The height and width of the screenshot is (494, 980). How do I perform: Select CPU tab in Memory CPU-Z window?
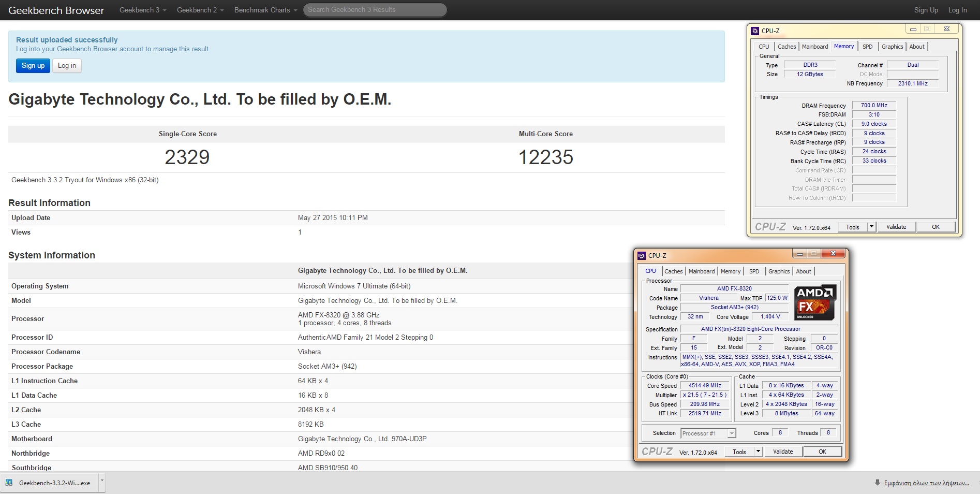pyautogui.click(x=764, y=47)
